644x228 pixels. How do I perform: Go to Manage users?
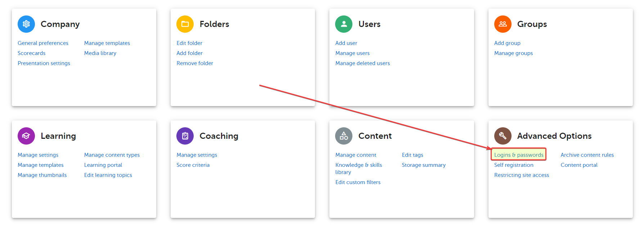click(x=352, y=53)
